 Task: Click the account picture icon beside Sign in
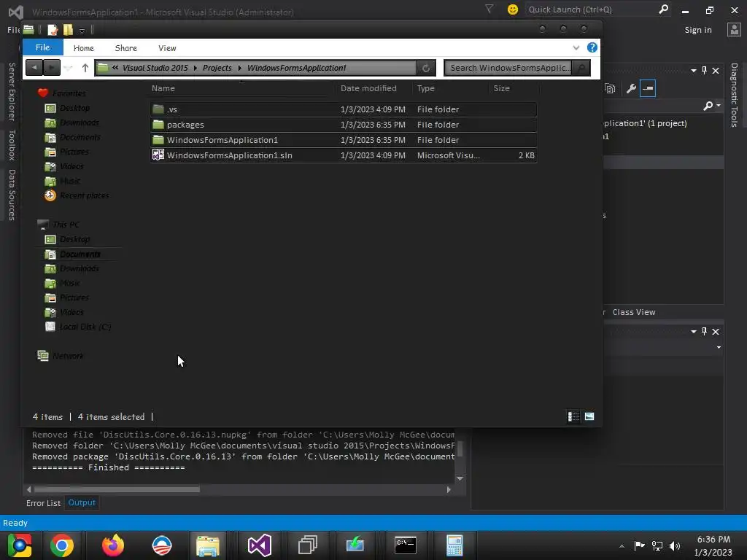pyautogui.click(x=735, y=30)
